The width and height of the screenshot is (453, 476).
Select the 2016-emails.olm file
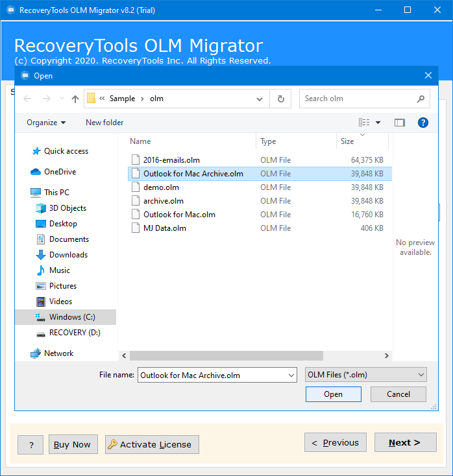260,160
